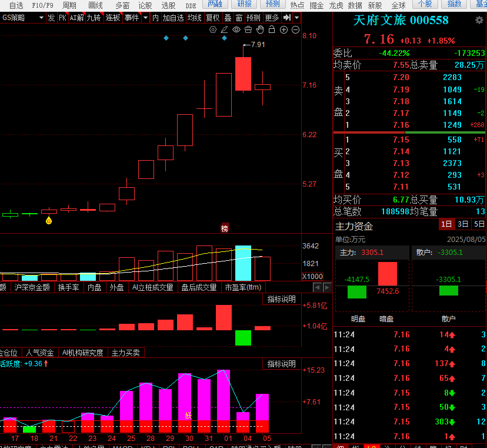The height and width of the screenshot is (448, 487).
Task: Click the yellow G marker on candlestick
Action: point(49,221)
